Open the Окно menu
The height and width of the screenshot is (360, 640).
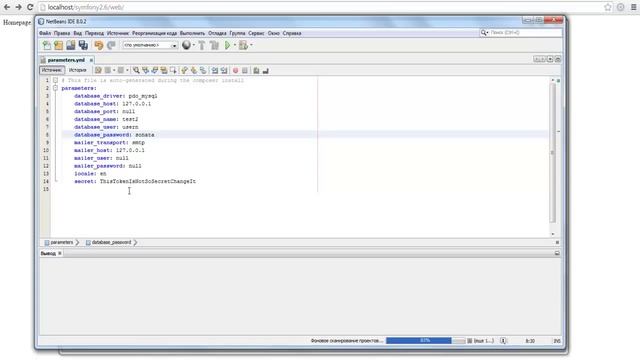273,33
